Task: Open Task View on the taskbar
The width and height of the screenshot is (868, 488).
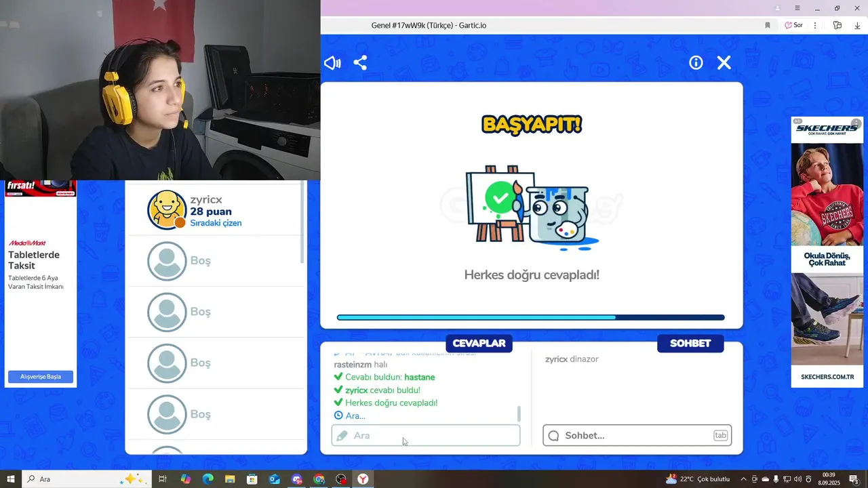Action: 163,479
